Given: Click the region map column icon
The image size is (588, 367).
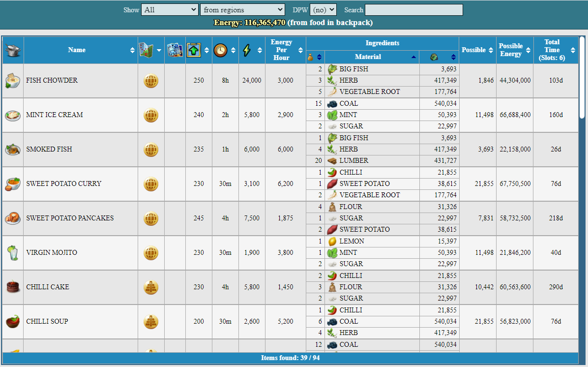Looking at the screenshot, I should (x=146, y=50).
